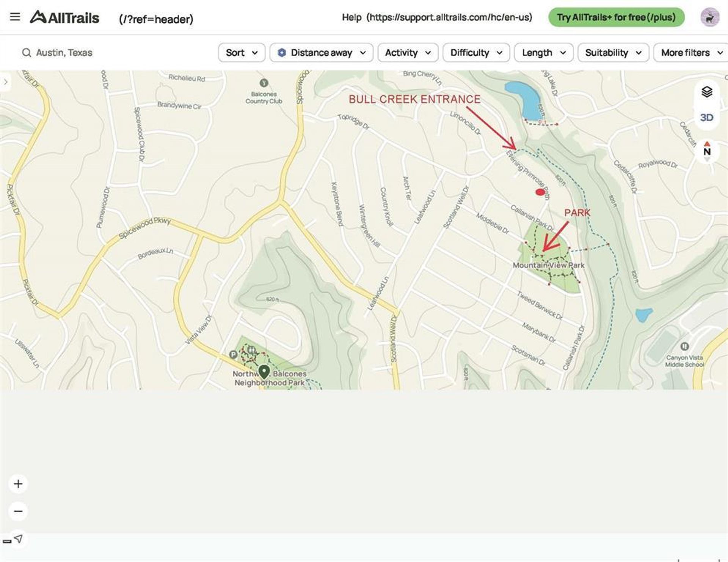Click the Mountain View Park label
This screenshot has height=562, width=728.
click(x=548, y=265)
